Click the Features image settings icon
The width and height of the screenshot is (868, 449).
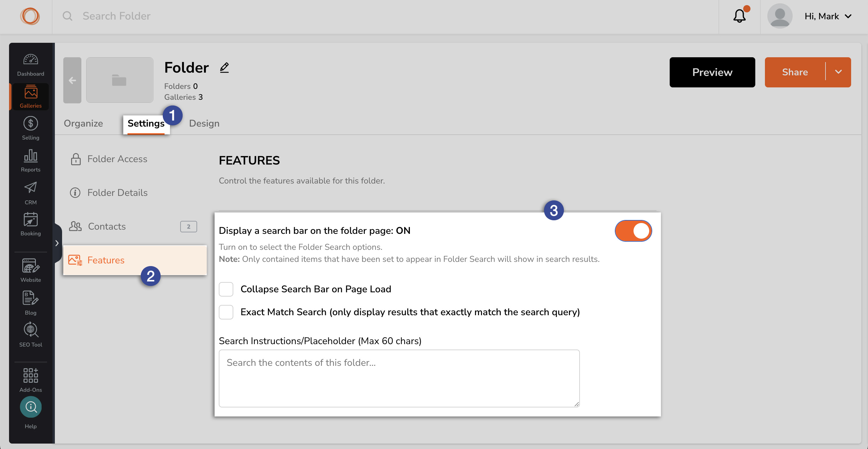coord(75,260)
